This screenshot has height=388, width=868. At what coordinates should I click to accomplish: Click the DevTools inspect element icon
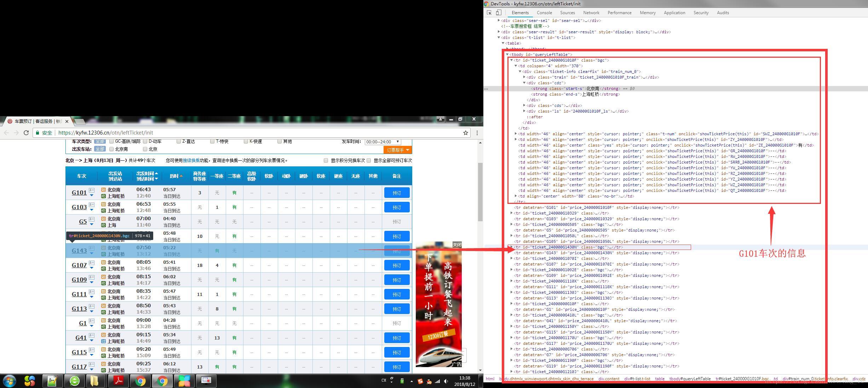(489, 13)
